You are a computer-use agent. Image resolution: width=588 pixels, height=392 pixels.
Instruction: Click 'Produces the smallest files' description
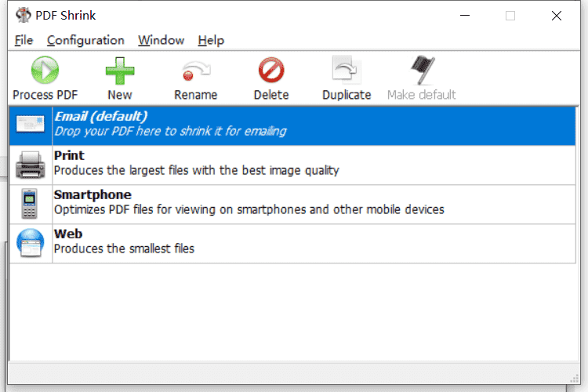coord(124,249)
